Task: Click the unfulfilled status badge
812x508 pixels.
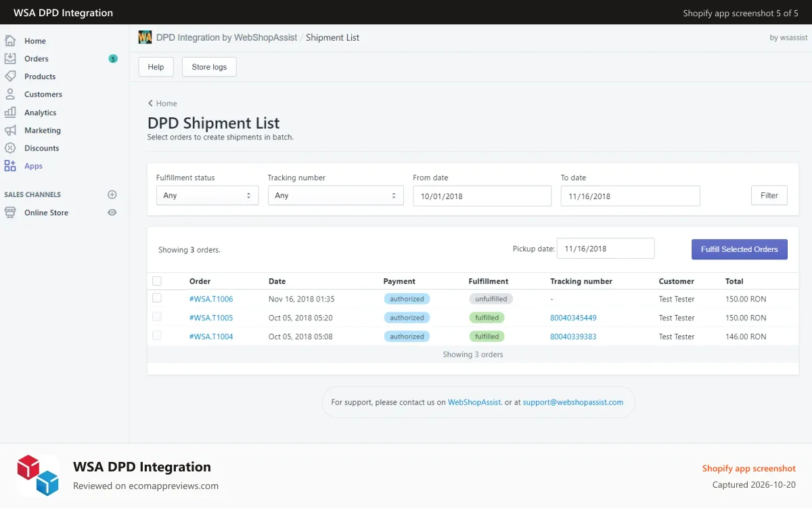Action: (491, 299)
